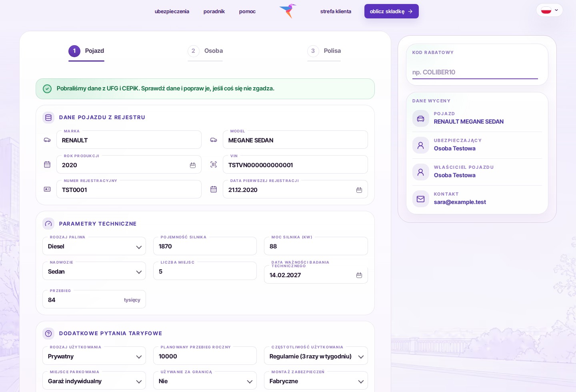Expand the Używanie za granicą dropdown
Screen dimensions: 576x392
pyautogui.click(x=205, y=381)
